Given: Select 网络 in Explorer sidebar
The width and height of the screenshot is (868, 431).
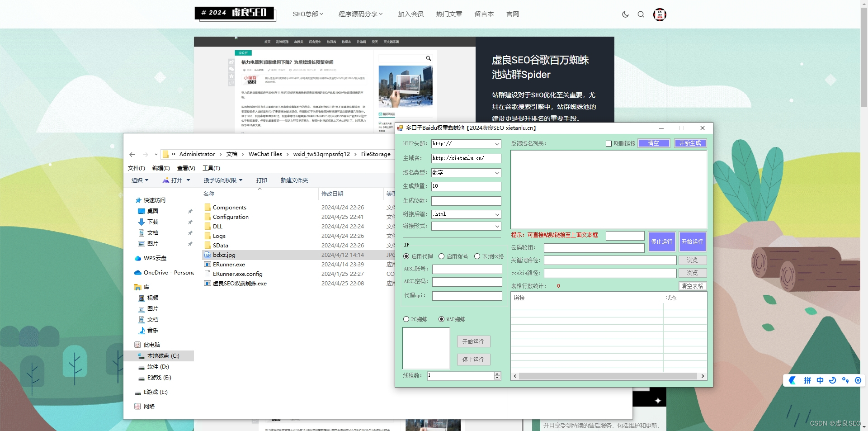Looking at the screenshot, I should 144,407.
